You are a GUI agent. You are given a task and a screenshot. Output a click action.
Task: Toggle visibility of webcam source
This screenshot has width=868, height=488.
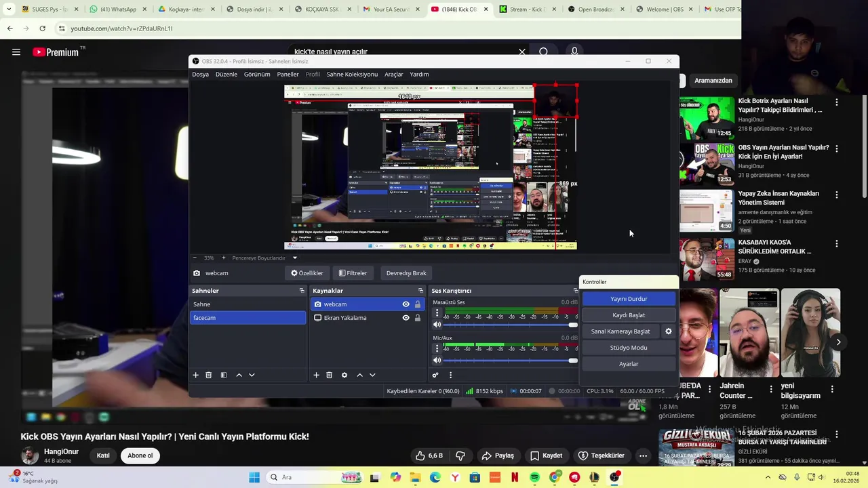[406, 304]
